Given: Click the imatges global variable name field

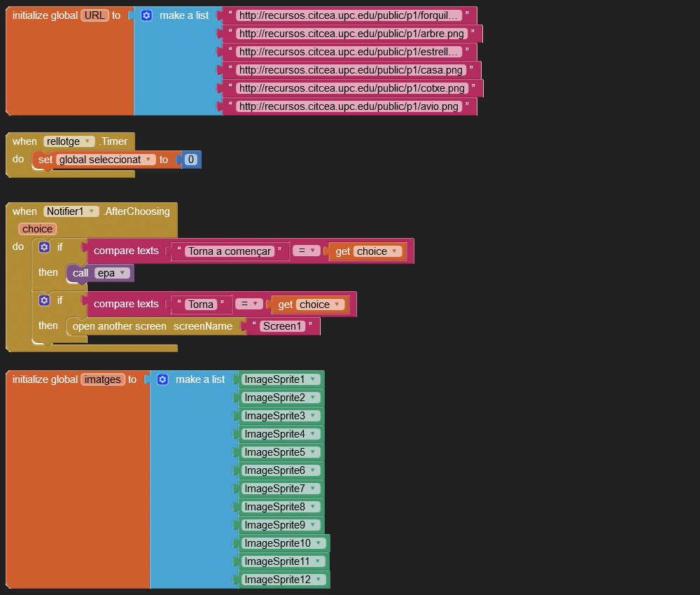Looking at the screenshot, I should point(103,379).
